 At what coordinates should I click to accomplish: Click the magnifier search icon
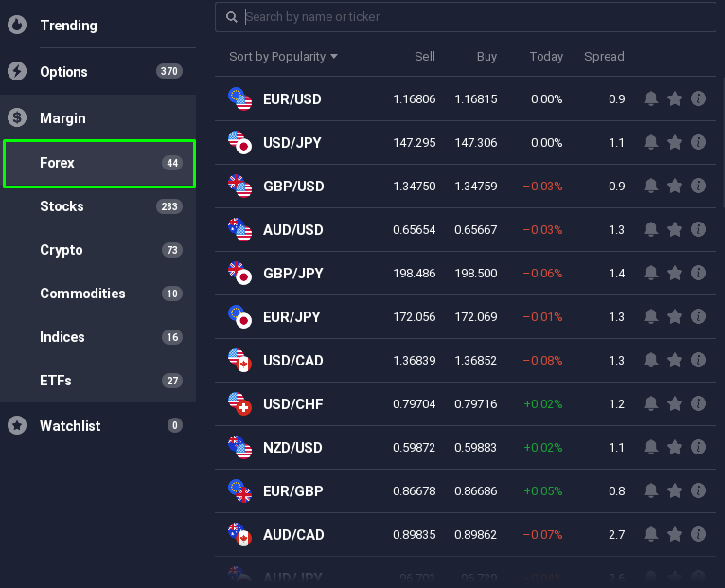pyautogui.click(x=231, y=16)
